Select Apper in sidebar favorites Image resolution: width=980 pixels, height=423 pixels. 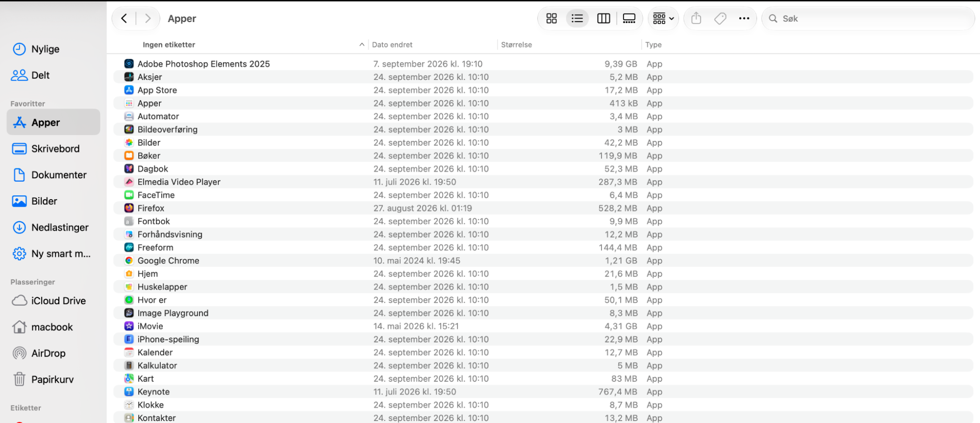[x=53, y=122]
